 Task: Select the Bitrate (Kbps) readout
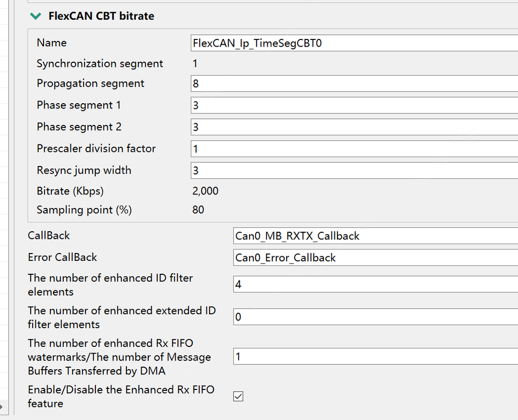205,191
